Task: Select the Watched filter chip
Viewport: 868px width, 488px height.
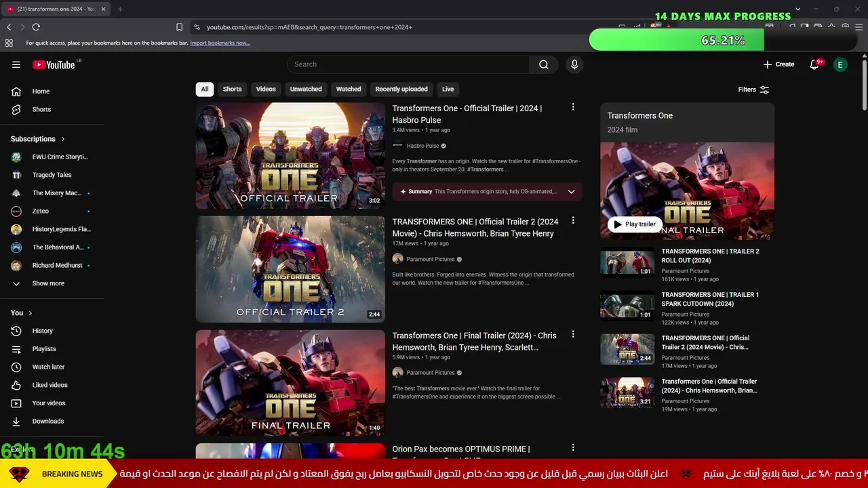Action: click(349, 89)
